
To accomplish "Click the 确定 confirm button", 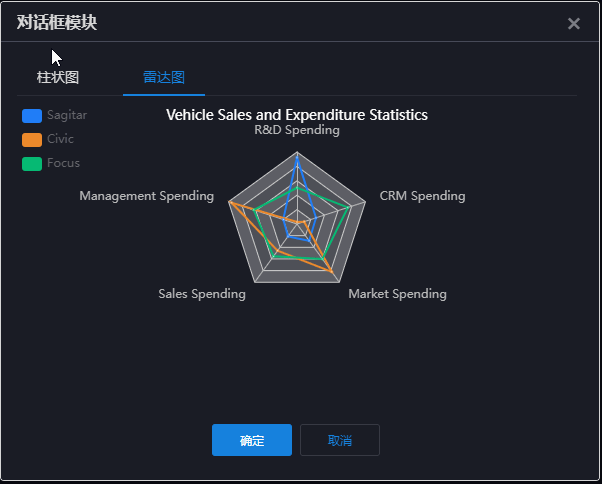I will 252,440.
